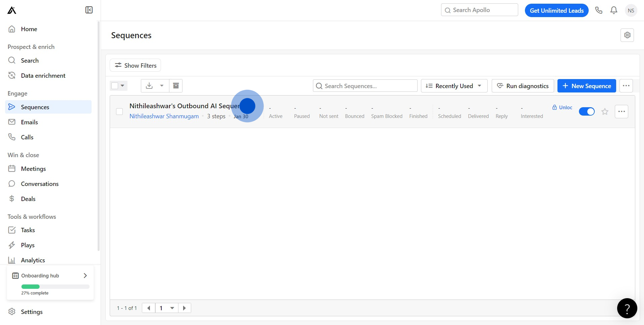Screen dimensions: 644x325
Task: Open notifications bell icon
Action: [614, 10]
